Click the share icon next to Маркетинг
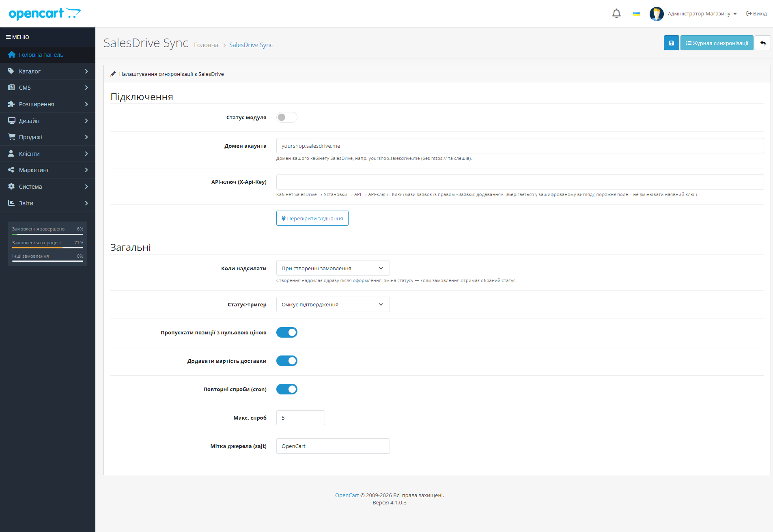 [x=11, y=170]
